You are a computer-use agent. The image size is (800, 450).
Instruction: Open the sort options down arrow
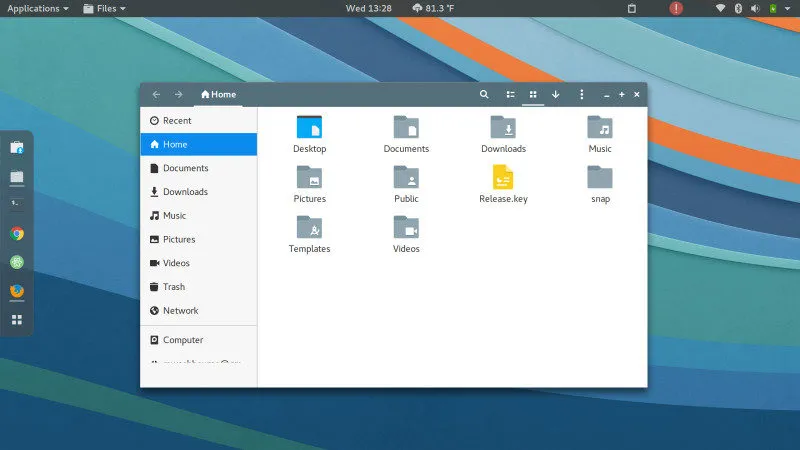[x=556, y=94]
